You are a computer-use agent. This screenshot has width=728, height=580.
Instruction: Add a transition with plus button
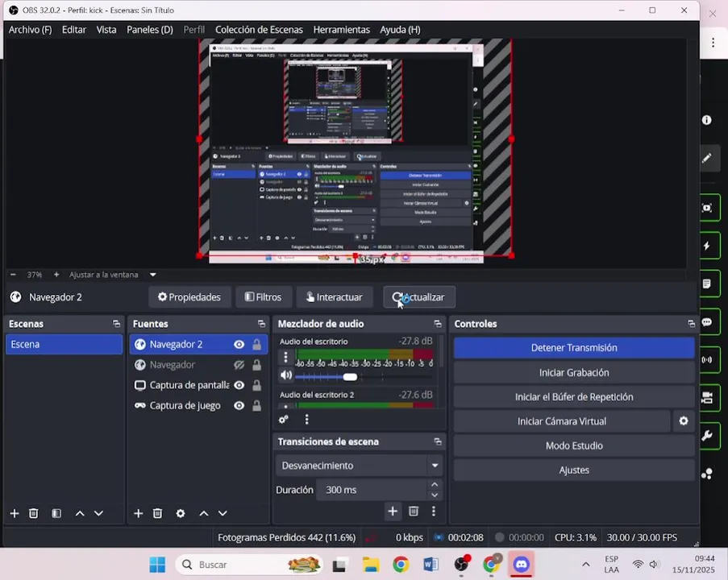(393, 511)
